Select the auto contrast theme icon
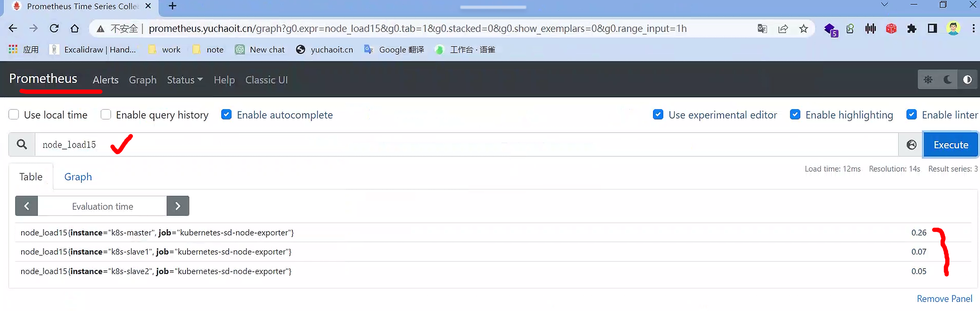 [967, 80]
